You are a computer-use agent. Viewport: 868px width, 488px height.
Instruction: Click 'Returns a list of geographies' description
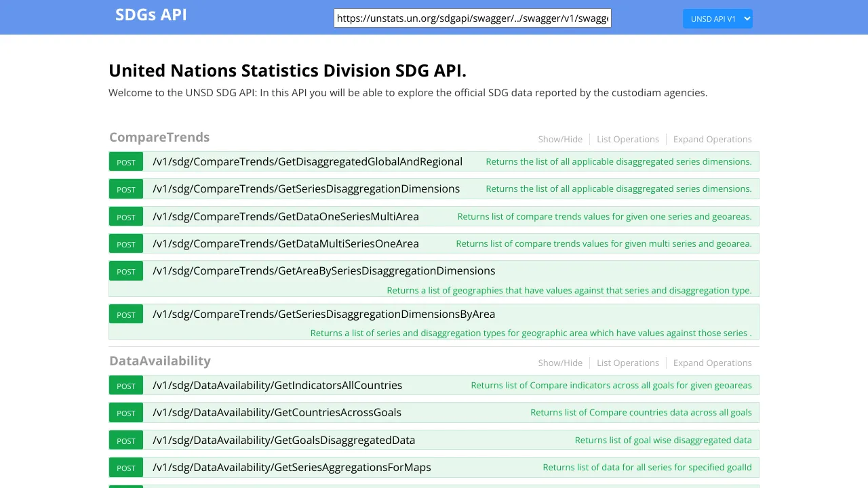(x=569, y=290)
